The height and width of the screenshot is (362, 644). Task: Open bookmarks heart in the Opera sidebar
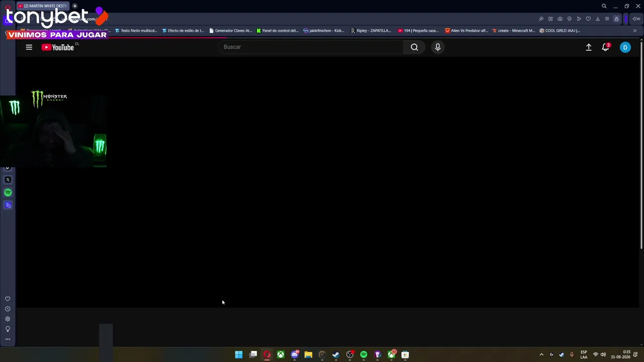pos(8,299)
